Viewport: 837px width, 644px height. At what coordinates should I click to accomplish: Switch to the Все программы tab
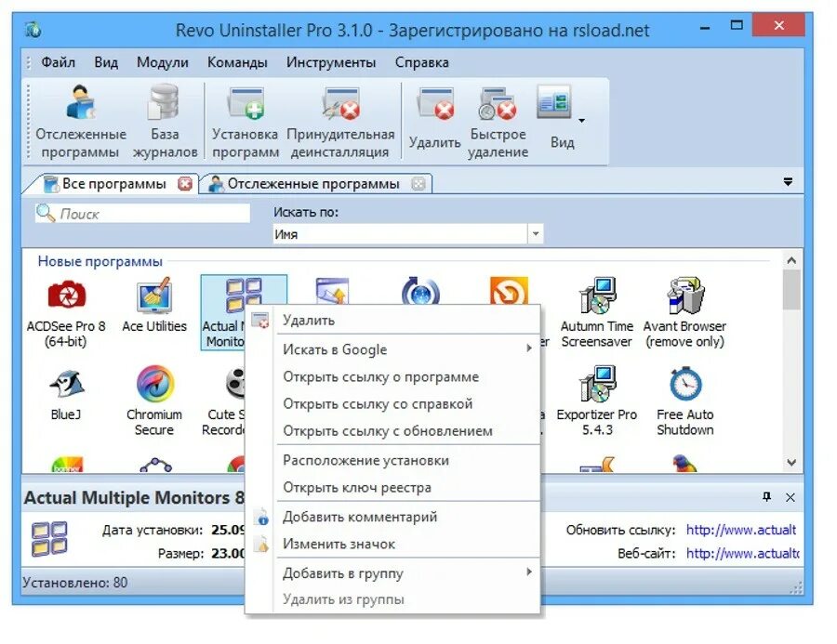point(113,184)
